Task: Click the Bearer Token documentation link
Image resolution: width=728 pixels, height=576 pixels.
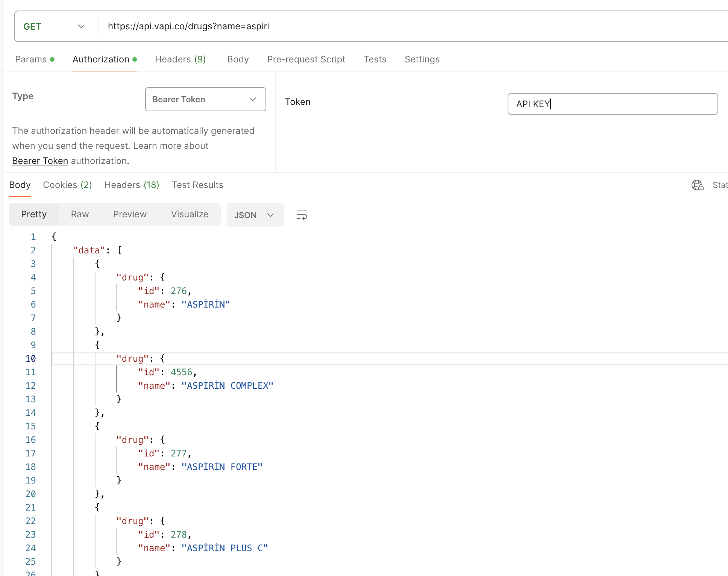Action: [40, 161]
